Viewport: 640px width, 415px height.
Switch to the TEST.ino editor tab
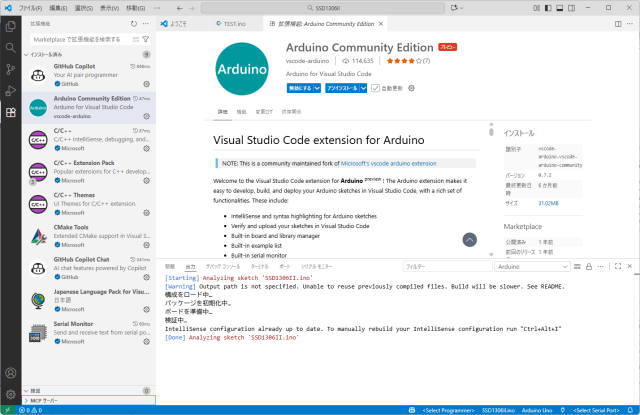click(238, 23)
